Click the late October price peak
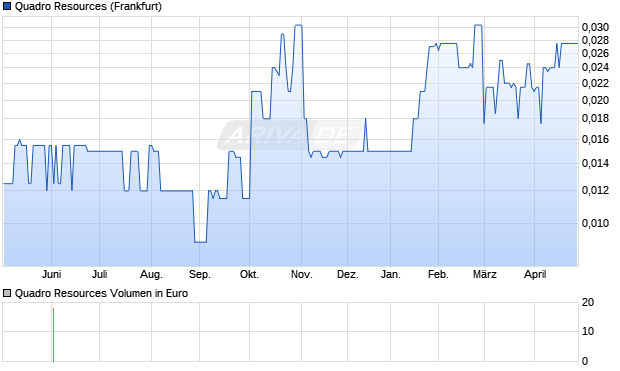 [x=299, y=25]
